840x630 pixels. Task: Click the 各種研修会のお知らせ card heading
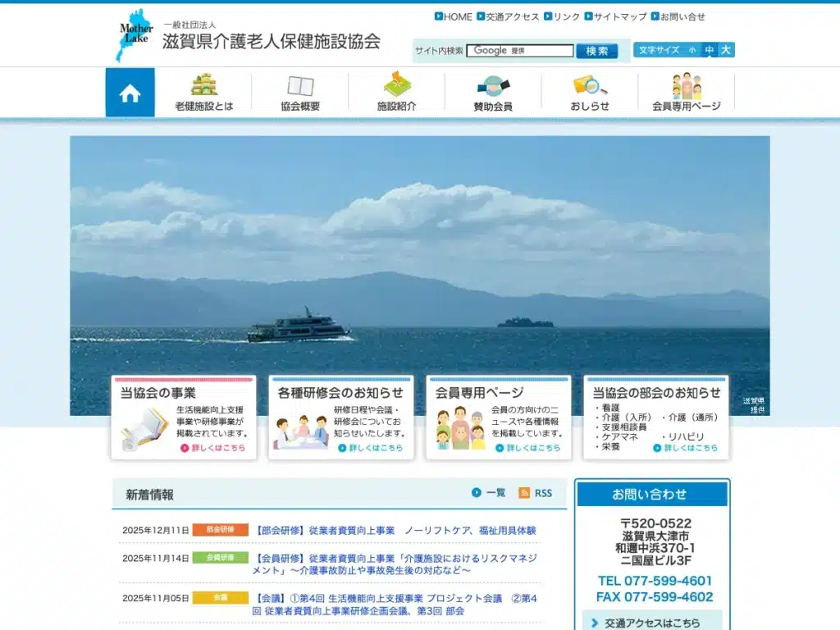coord(340,393)
